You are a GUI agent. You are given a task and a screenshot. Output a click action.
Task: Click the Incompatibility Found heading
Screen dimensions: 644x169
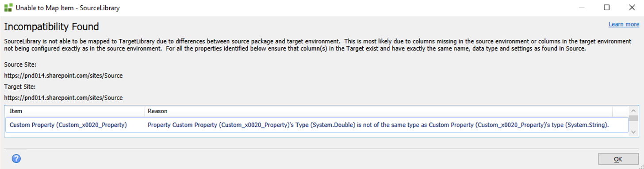pos(51,27)
